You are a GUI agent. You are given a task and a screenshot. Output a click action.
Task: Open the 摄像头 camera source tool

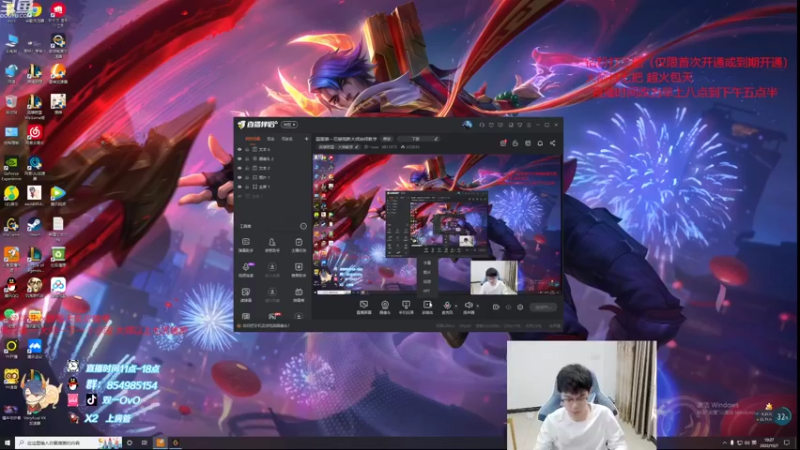click(385, 307)
